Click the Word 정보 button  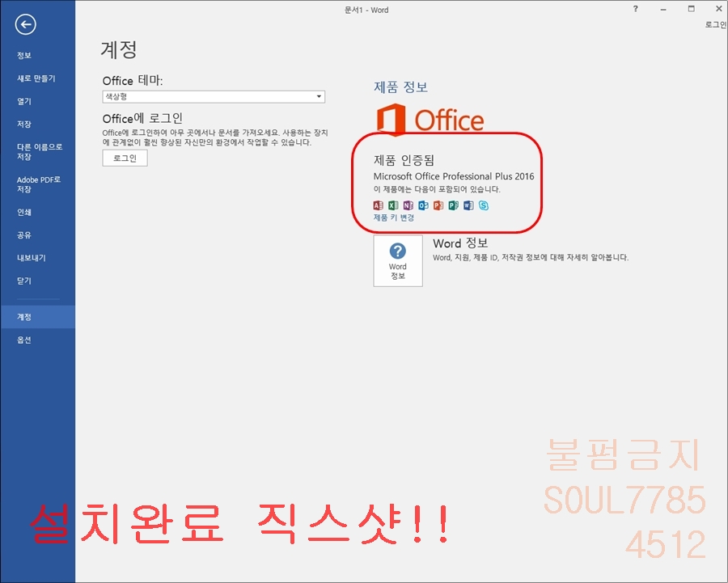398,260
